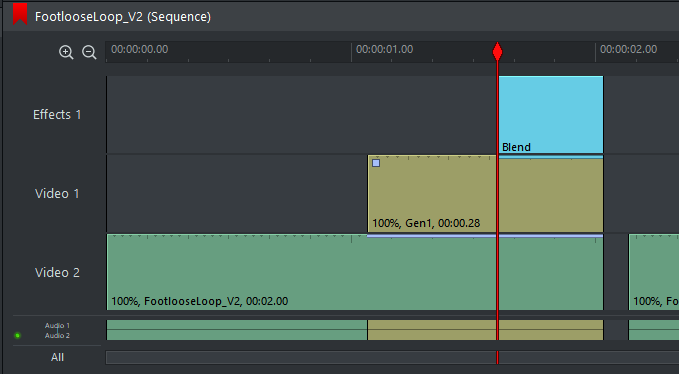The width and height of the screenshot is (679, 374).
Task: Click the Effects 1 track label
Action: coord(57,115)
